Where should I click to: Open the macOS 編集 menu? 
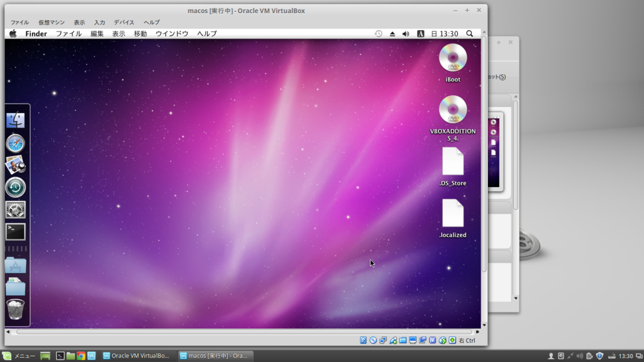pos(97,34)
